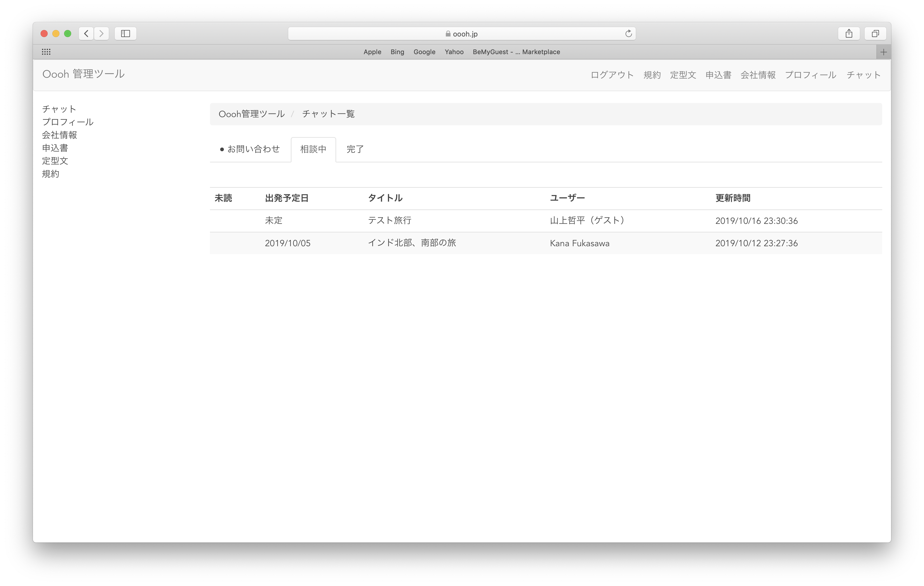Click 未定 departure date cell

pos(273,221)
